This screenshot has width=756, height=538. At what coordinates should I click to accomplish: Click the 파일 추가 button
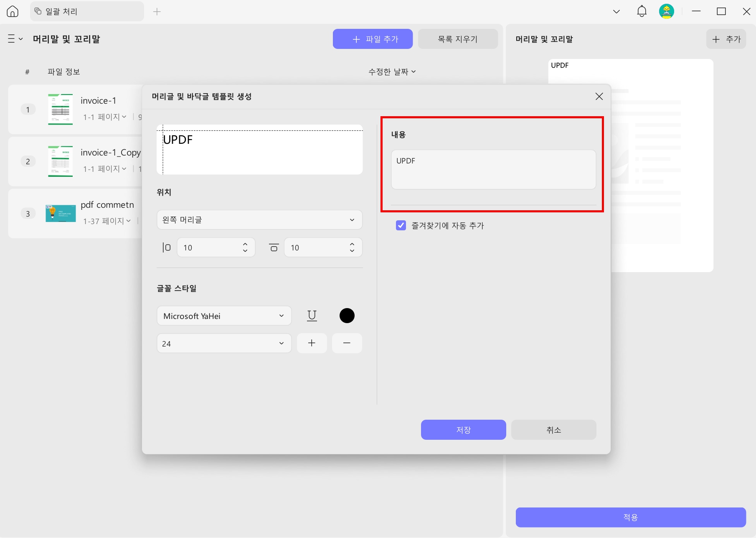click(373, 39)
